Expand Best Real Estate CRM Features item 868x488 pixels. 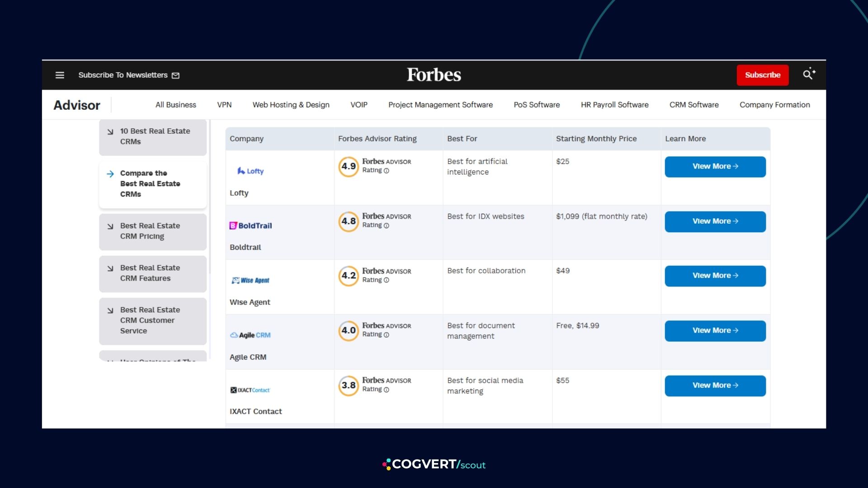pyautogui.click(x=153, y=273)
